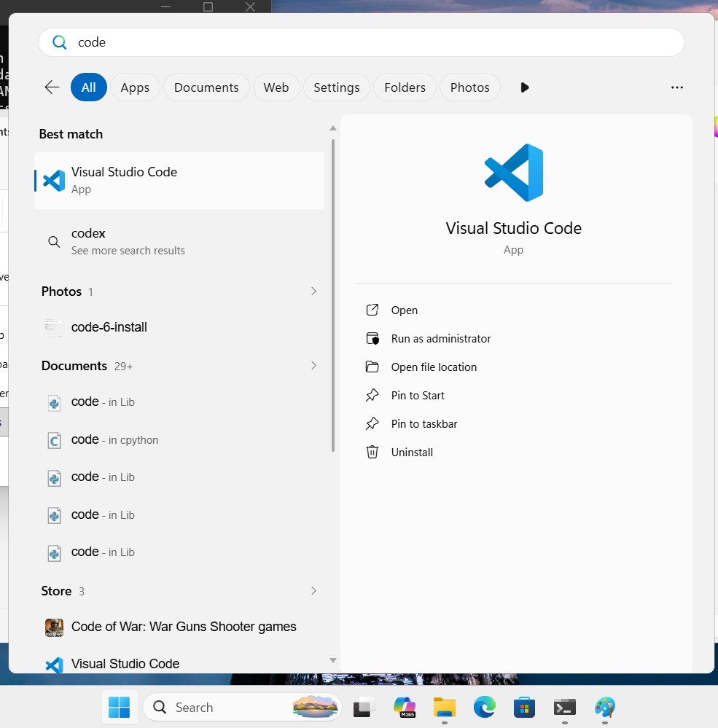Image resolution: width=718 pixels, height=728 pixels.
Task: Switch to Documents filter tab
Action: click(x=206, y=87)
